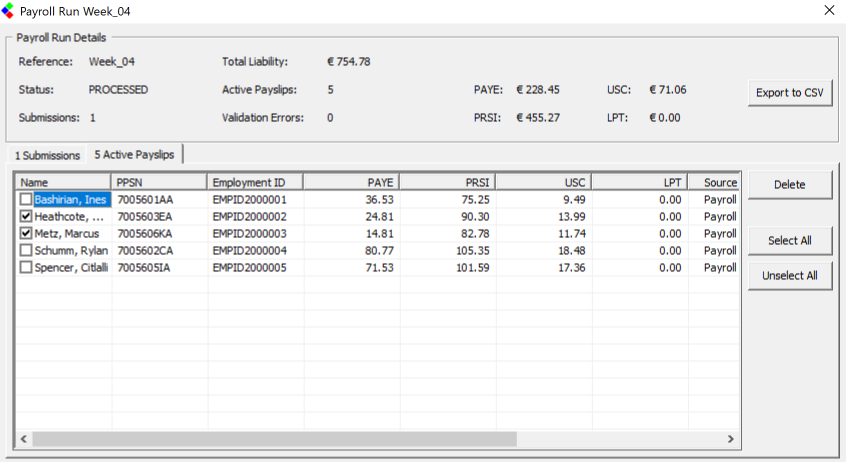Close the Payroll Run Week_04 window
Viewport: 846px width, 462px height.
coord(827,11)
